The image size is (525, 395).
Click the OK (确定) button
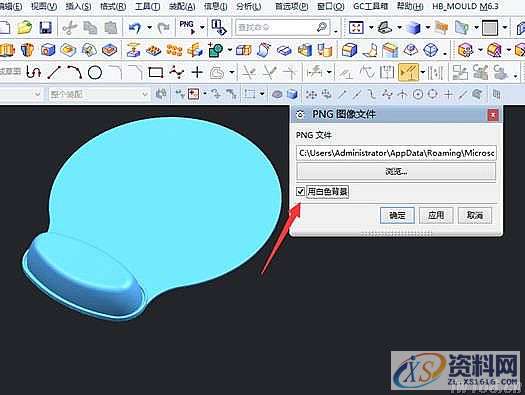pyautogui.click(x=397, y=215)
